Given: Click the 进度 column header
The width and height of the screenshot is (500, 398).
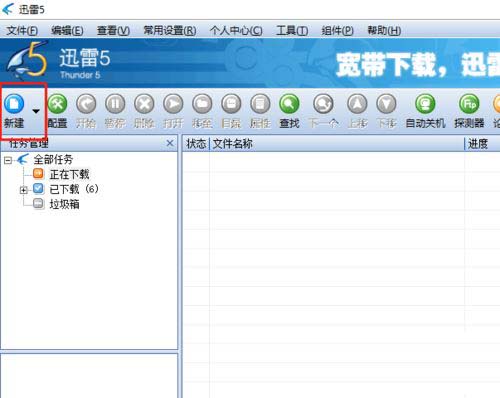Looking at the screenshot, I should coord(482,144).
